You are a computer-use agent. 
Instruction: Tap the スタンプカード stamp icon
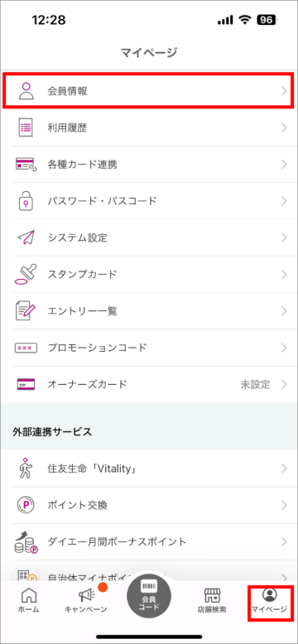pos(26,274)
